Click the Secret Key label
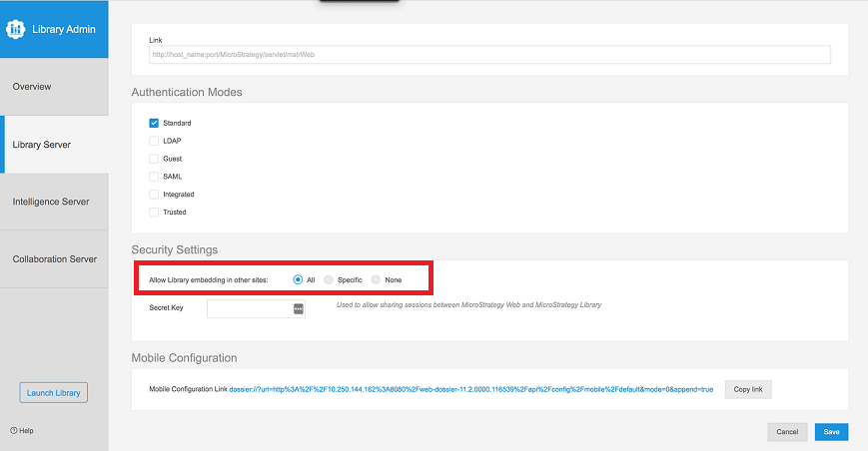The width and height of the screenshot is (868, 451). pyautogui.click(x=166, y=308)
